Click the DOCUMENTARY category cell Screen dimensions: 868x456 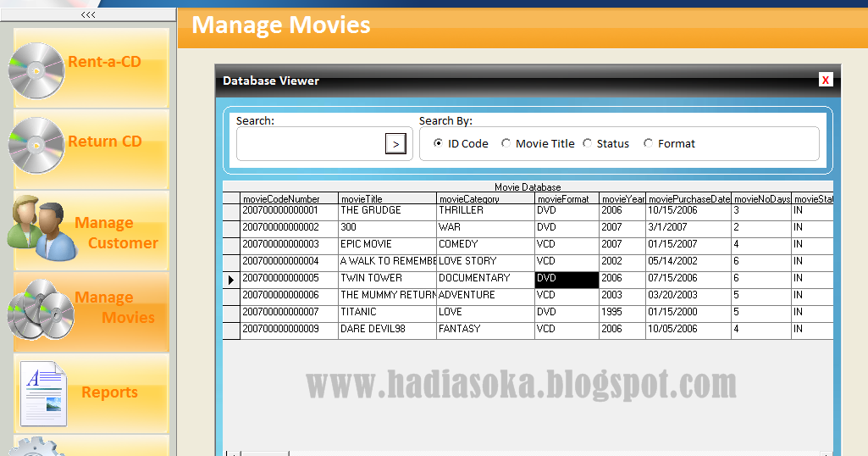[x=485, y=280]
